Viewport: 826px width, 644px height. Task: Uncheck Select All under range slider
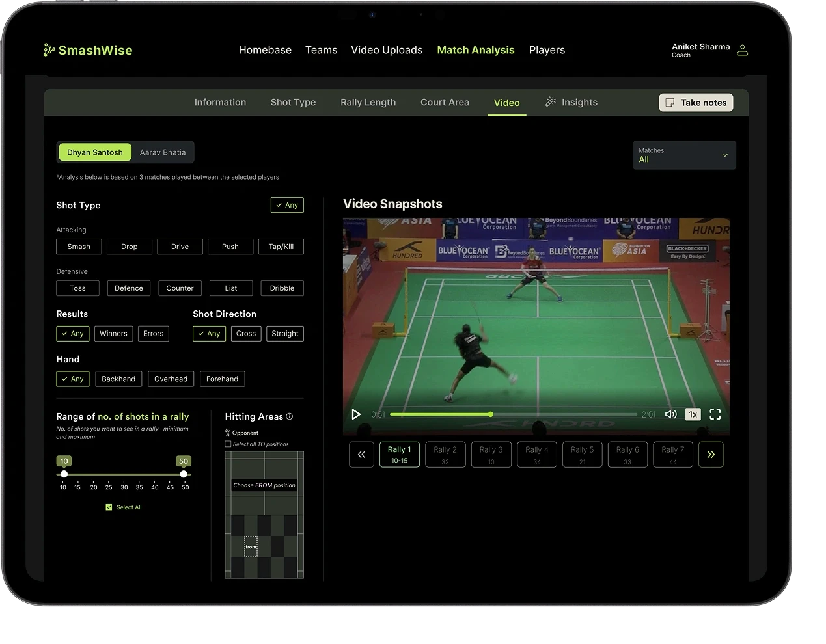(x=109, y=507)
